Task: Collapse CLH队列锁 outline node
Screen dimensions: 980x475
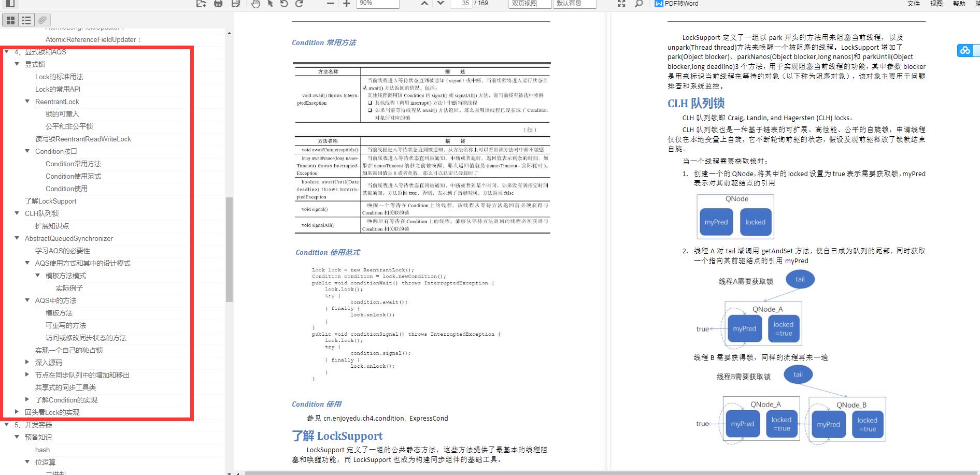Action: click(x=17, y=213)
